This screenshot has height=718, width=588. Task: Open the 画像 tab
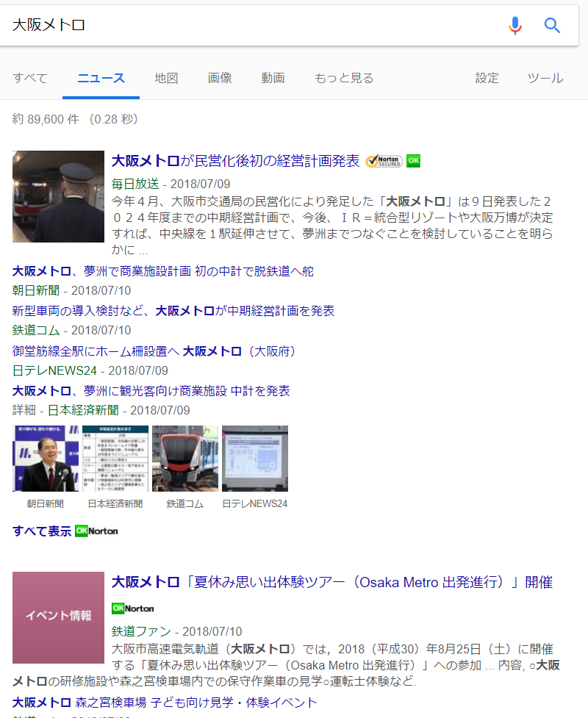220,79
